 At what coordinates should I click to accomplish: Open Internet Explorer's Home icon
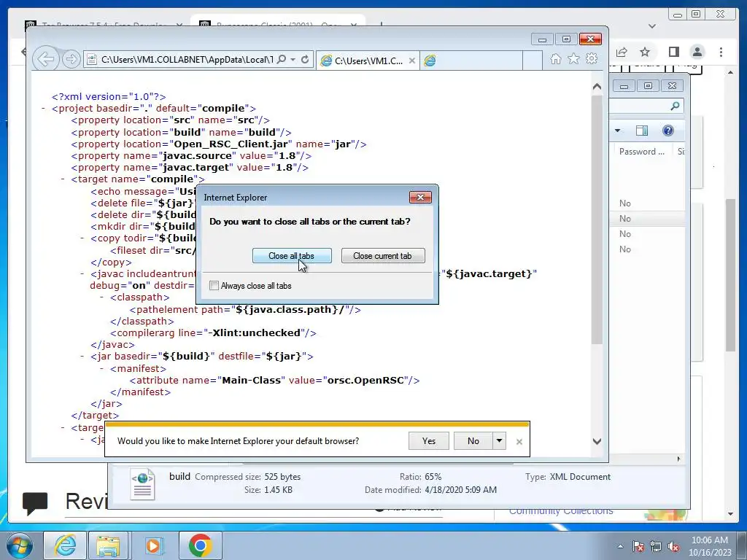click(x=555, y=59)
